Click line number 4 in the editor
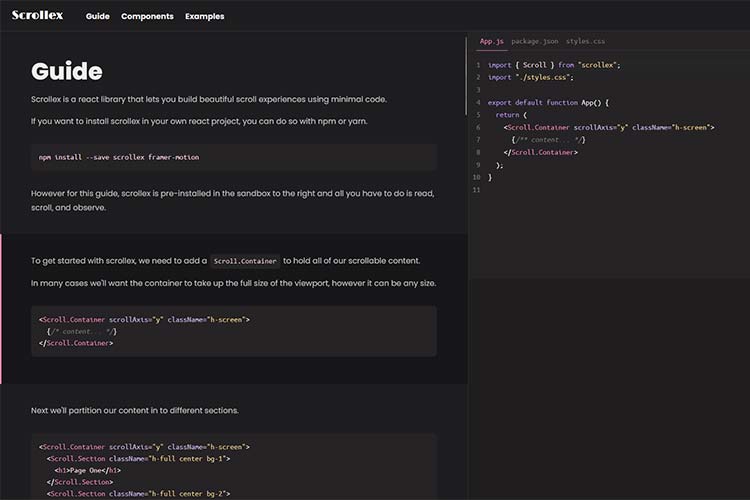 478,102
